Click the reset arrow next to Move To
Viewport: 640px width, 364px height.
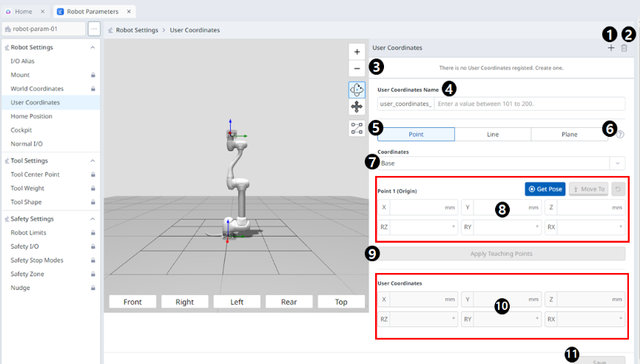(618, 189)
